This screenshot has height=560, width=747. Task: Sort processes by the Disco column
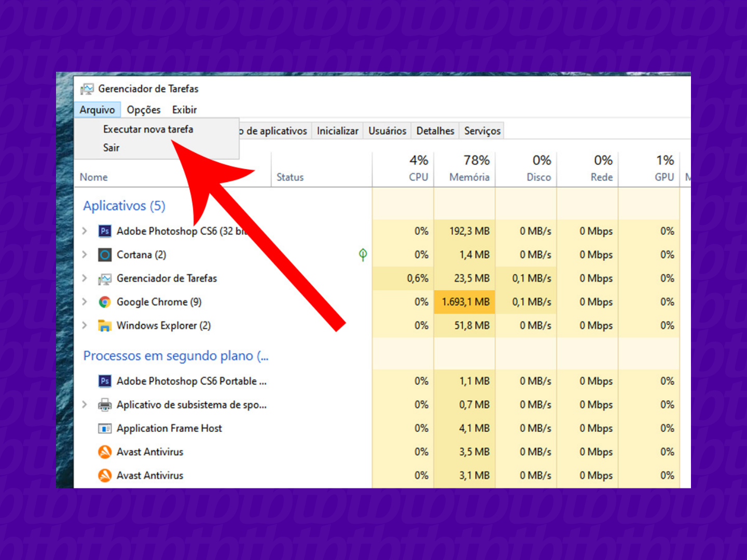[526, 169]
